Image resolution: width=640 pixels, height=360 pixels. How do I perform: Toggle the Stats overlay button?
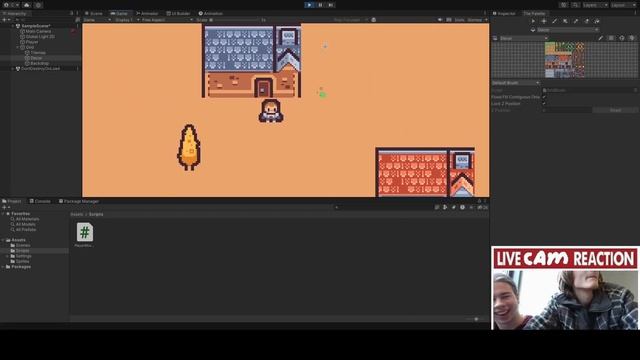[x=460, y=20]
